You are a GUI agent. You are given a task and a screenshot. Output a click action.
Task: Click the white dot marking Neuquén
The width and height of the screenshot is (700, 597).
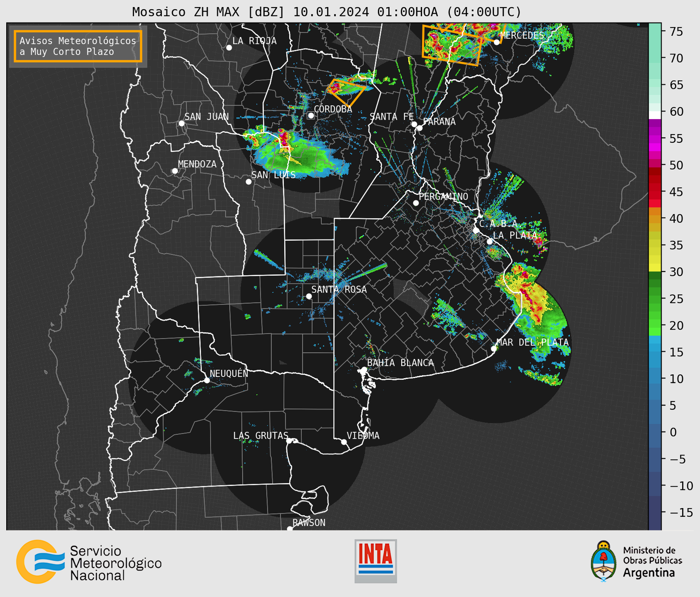[x=207, y=380]
